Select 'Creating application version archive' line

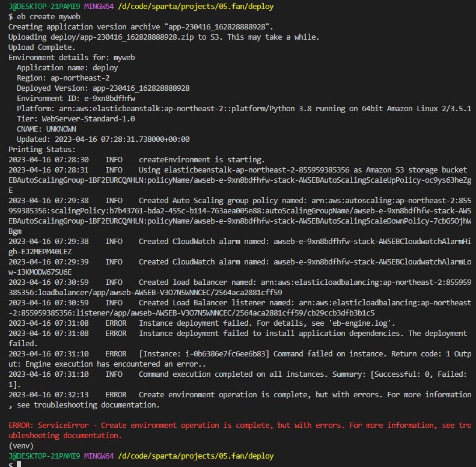141,27
